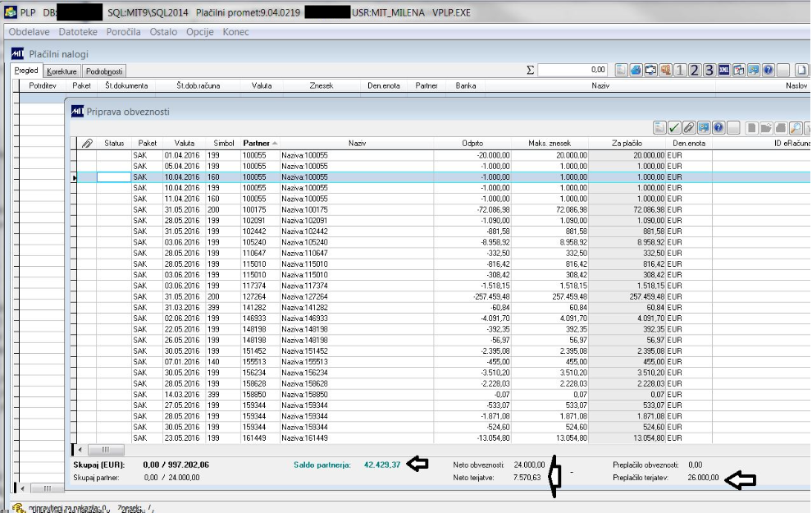
Task: Click the sum input field beside sigma
Action: pyautogui.click(x=573, y=71)
